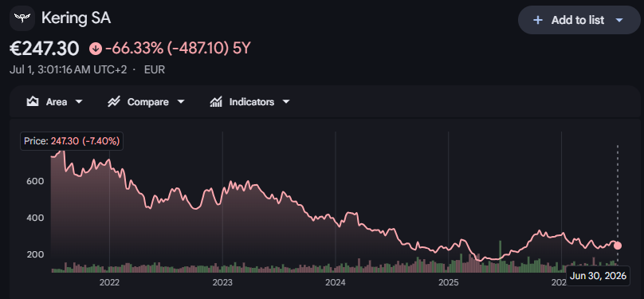Image resolution: width=644 pixels, height=299 pixels.
Task: Click the tall green volume bar in mid-2025
Action: (500, 256)
